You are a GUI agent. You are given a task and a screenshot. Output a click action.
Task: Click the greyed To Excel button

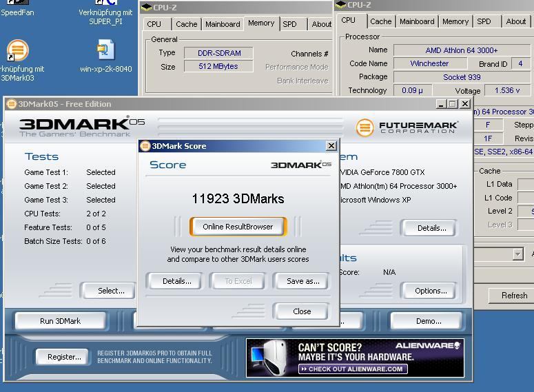[238, 281]
